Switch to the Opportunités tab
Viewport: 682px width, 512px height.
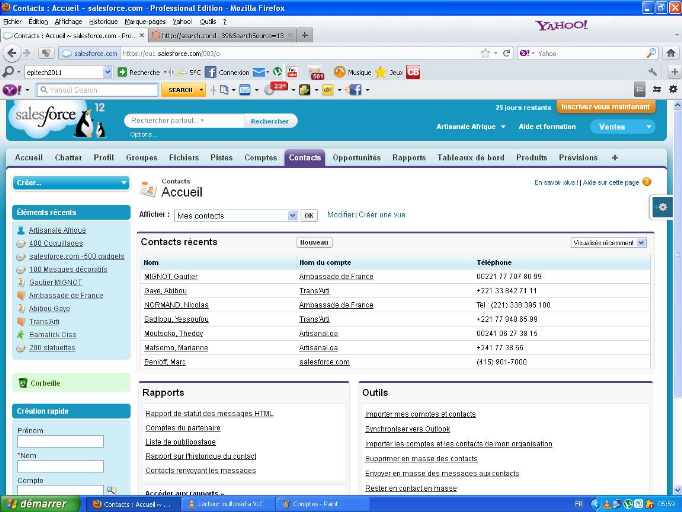(357, 158)
